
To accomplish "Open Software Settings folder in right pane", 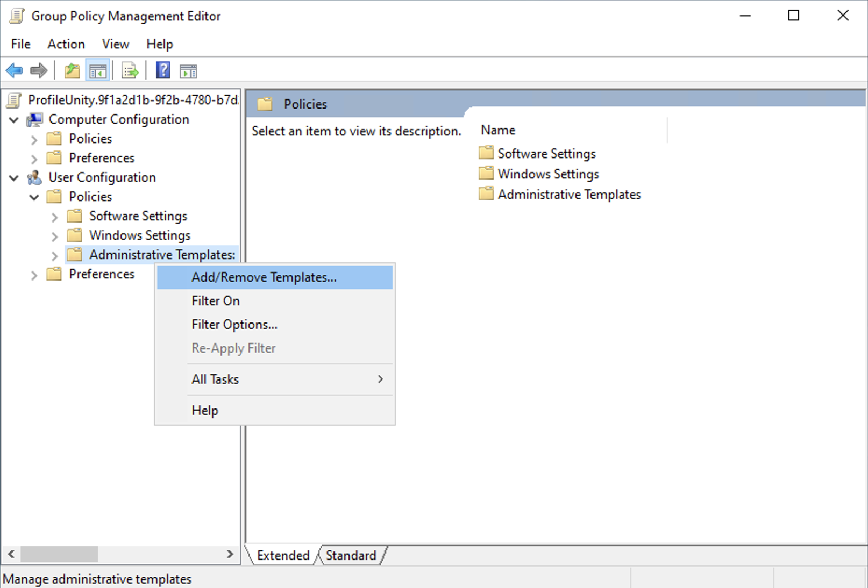I will (546, 154).
